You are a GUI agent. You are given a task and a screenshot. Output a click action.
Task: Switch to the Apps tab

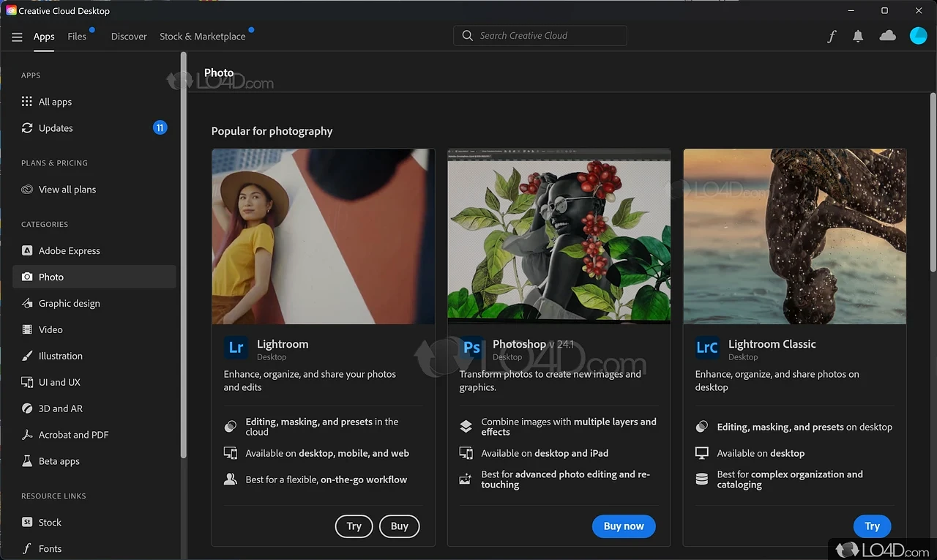(44, 37)
